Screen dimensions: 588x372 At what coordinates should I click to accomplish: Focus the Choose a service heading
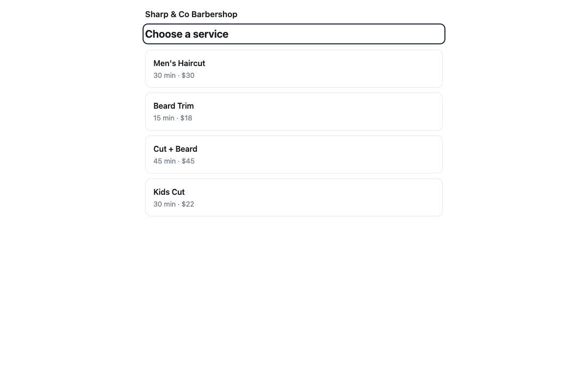(294, 34)
